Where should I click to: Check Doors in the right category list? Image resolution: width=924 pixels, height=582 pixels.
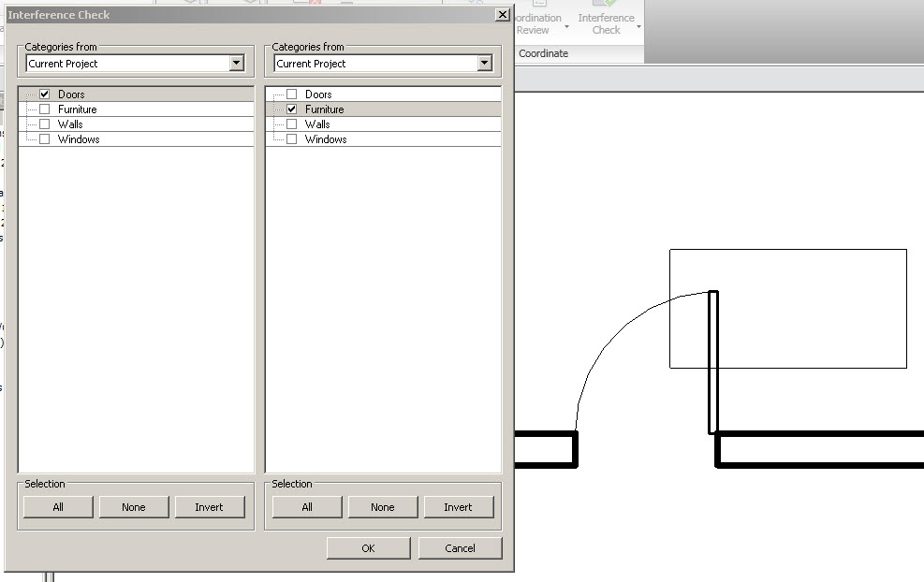coord(292,95)
